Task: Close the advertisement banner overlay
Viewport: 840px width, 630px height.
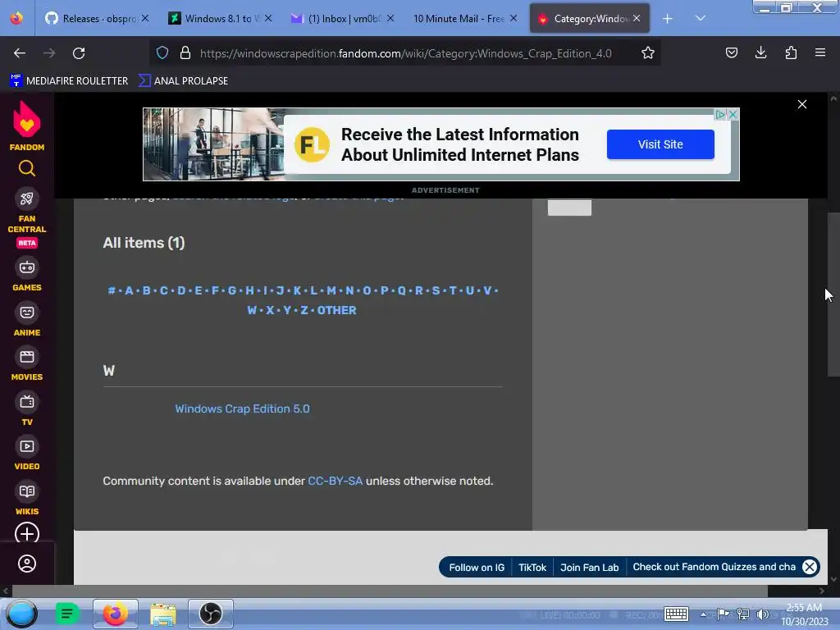Action: (802, 104)
